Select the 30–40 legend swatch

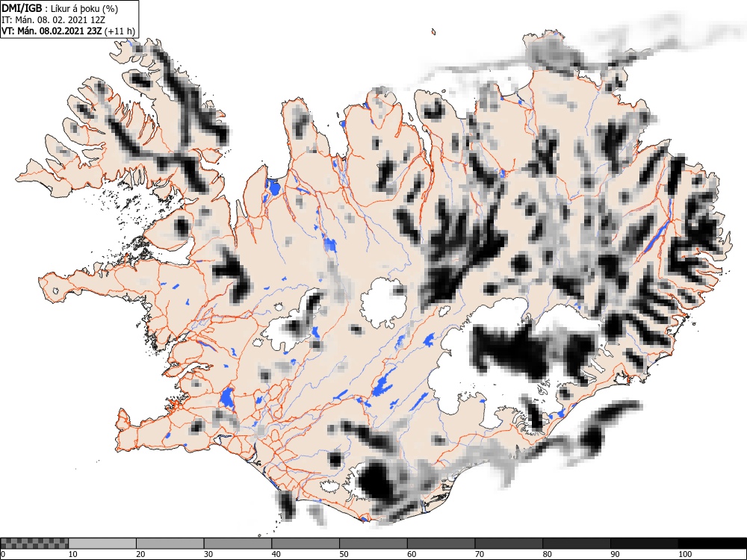238,544
